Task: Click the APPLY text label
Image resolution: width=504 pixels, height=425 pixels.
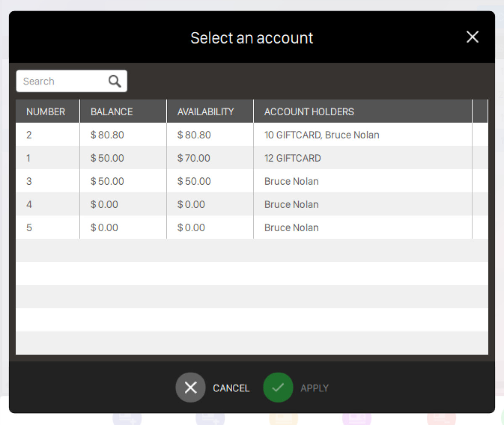Action: coord(314,388)
